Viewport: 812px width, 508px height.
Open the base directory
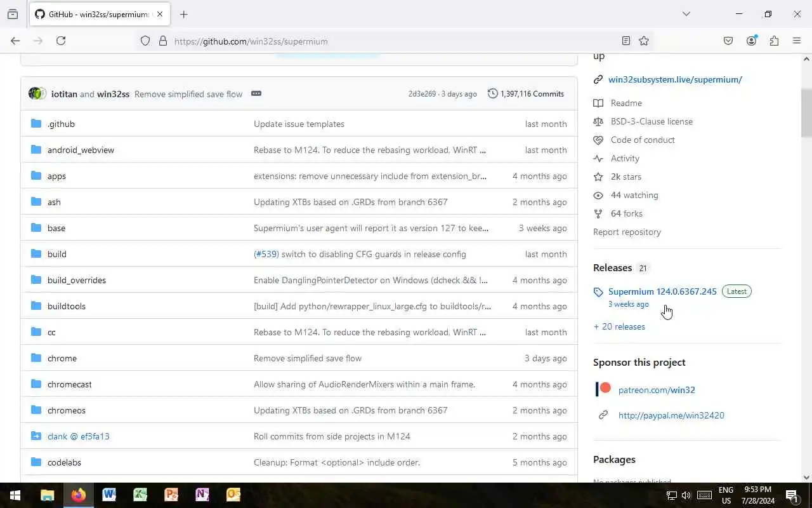click(x=56, y=228)
